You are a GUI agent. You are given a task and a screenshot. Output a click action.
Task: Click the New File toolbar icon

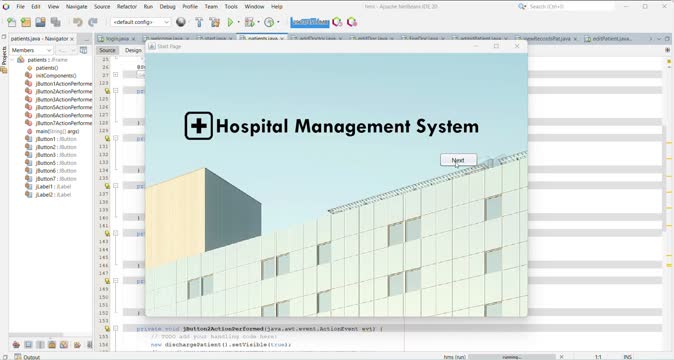(x=12, y=22)
